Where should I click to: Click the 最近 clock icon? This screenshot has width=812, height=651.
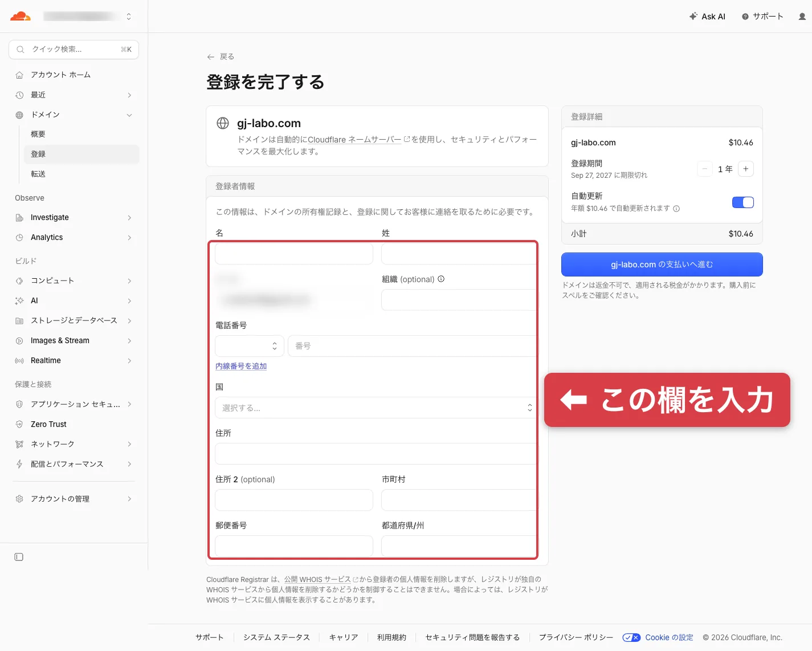tap(19, 95)
